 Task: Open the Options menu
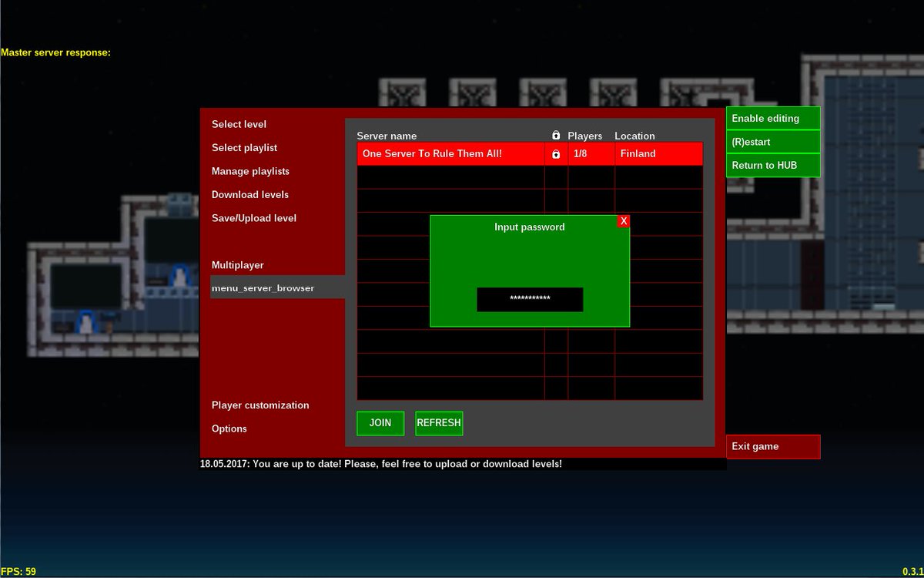click(229, 428)
